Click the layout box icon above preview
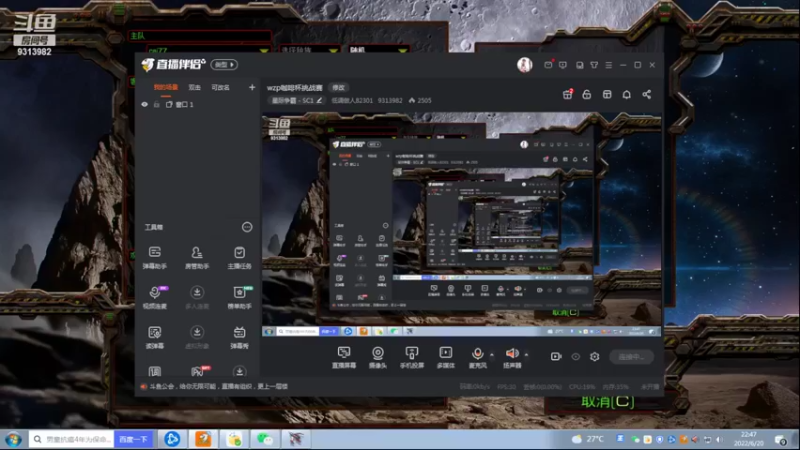Viewport: 800px width, 450px height. tap(607, 94)
